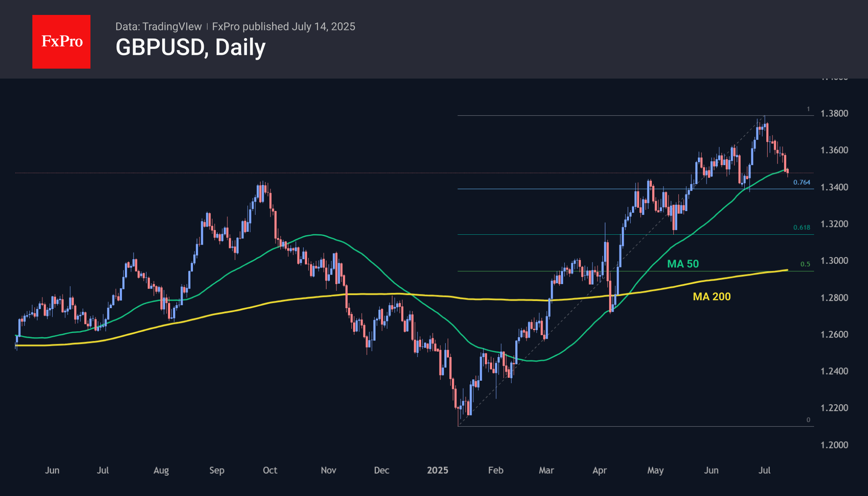Viewport: 868px width, 496px height.
Task: Click the 1.2200 price axis label
Action: pos(834,408)
